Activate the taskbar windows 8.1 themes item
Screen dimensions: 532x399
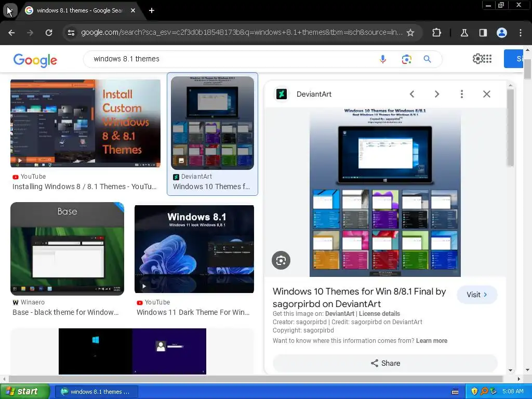click(x=96, y=392)
